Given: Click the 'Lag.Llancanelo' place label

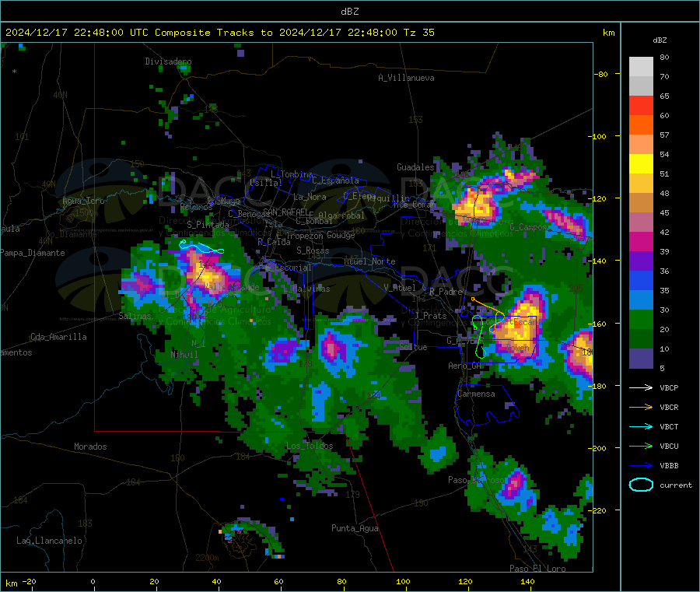Looking at the screenshot, I should point(49,541).
